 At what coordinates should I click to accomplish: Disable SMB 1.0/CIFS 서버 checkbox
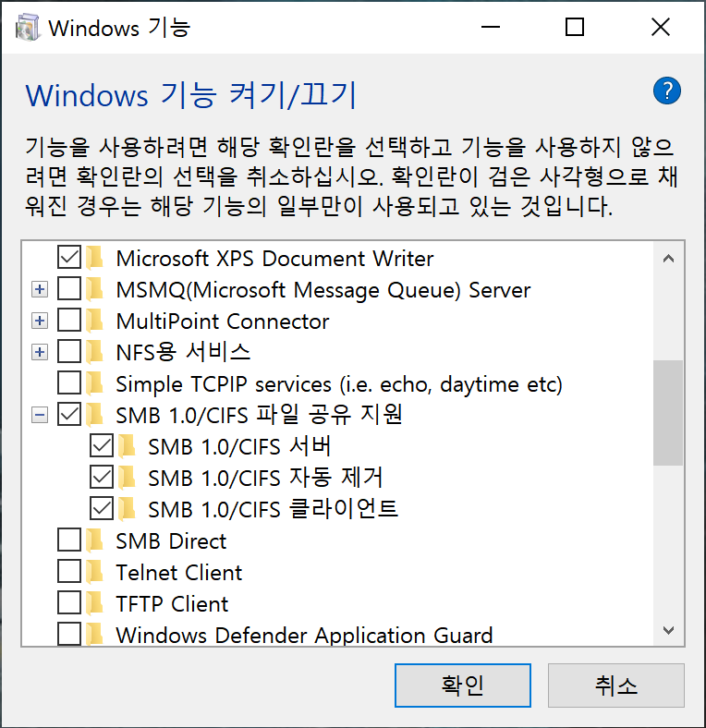point(102,445)
